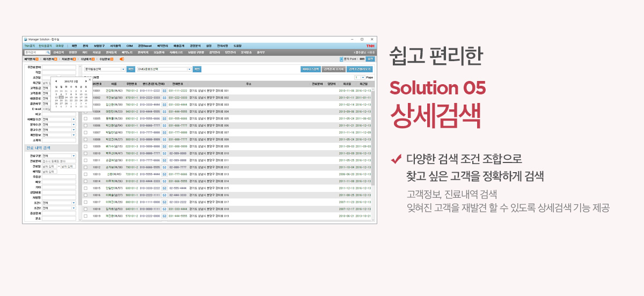Tick the checkbox for row 10006
Viewport: 644px width, 296px height.
[85, 125]
